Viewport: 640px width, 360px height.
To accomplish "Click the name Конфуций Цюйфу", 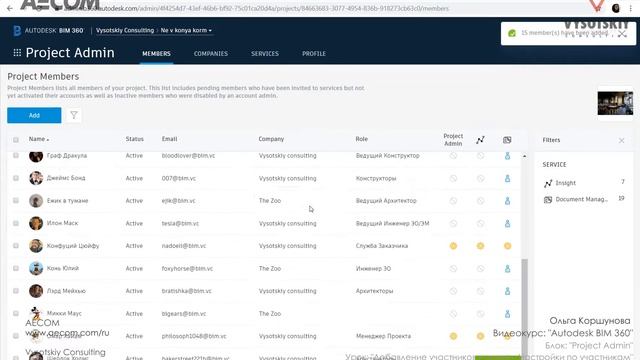I will pyautogui.click(x=73, y=246).
